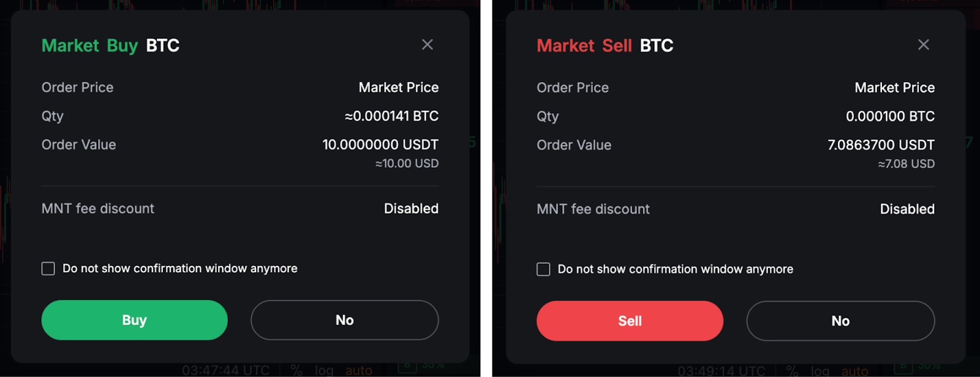Enable auto scale below the Buy dialog
The width and height of the screenshot is (980, 377).
[x=358, y=370]
